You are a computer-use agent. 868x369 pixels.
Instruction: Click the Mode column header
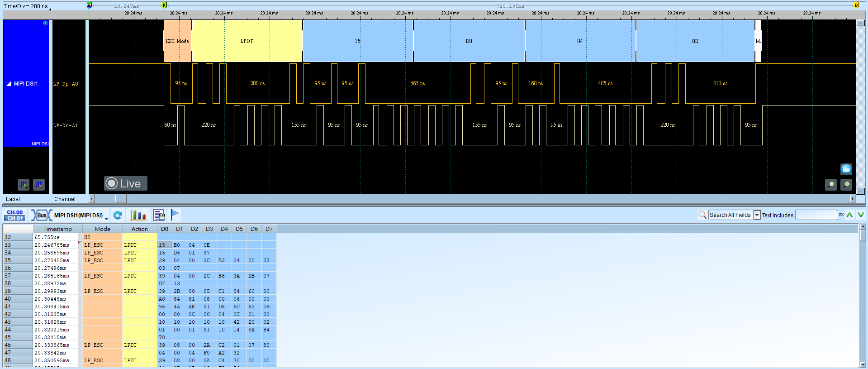102,229
